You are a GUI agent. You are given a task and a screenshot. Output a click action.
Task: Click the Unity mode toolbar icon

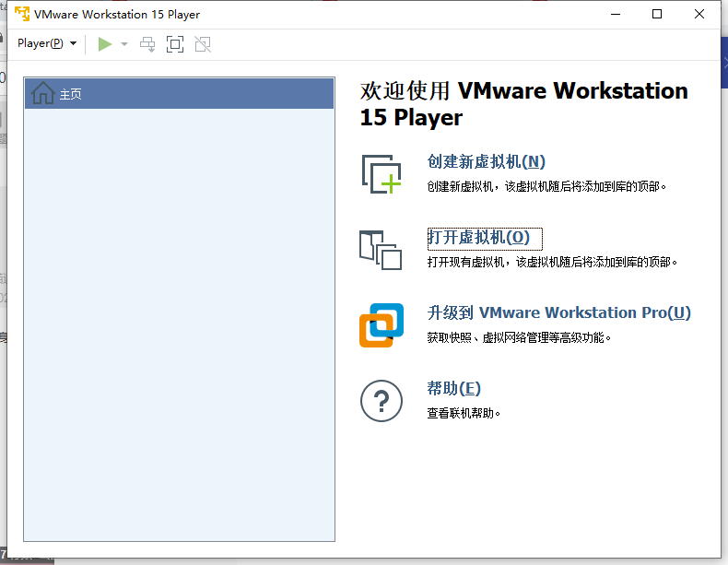pyautogui.click(x=203, y=44)
